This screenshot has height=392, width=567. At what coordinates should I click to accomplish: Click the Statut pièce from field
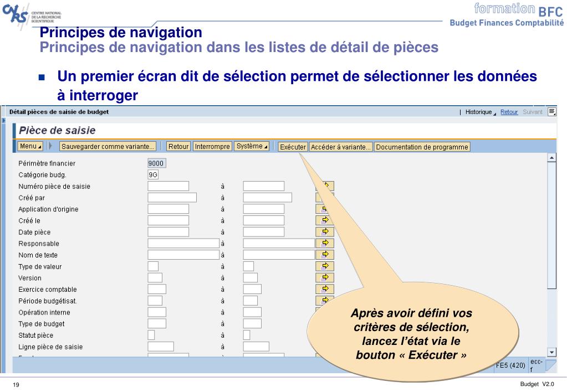[151, 335]
